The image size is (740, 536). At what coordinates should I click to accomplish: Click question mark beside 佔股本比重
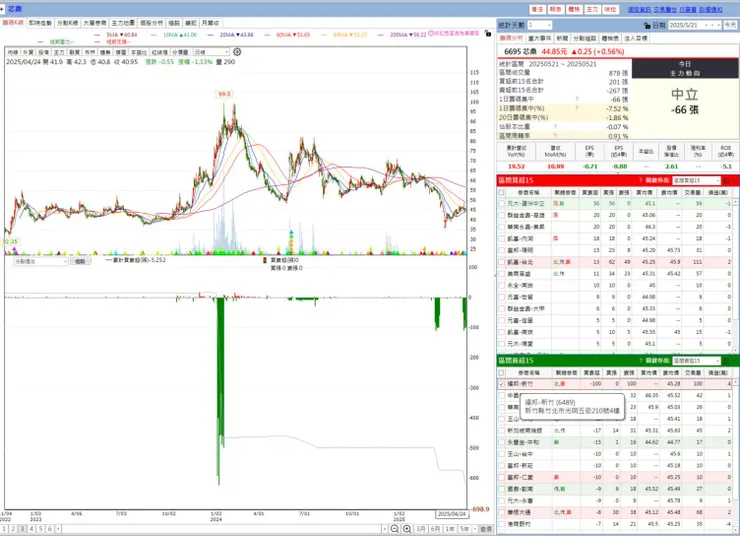555,126
